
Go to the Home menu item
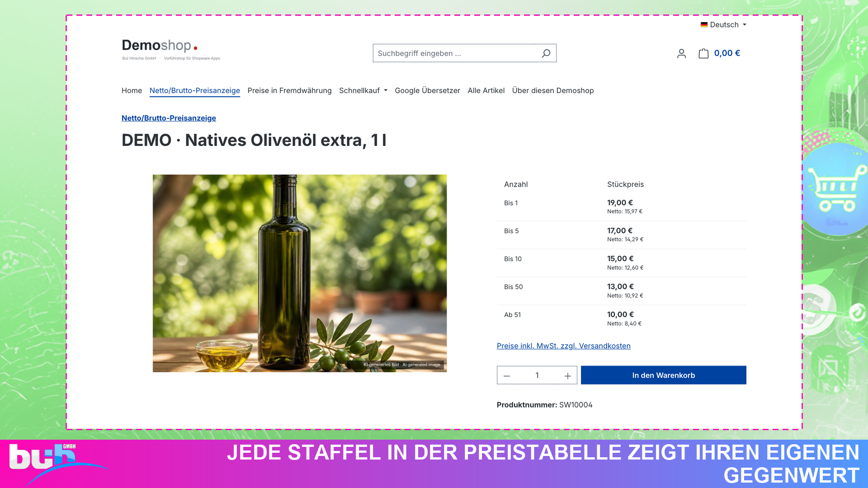click(x=132, y=90)
